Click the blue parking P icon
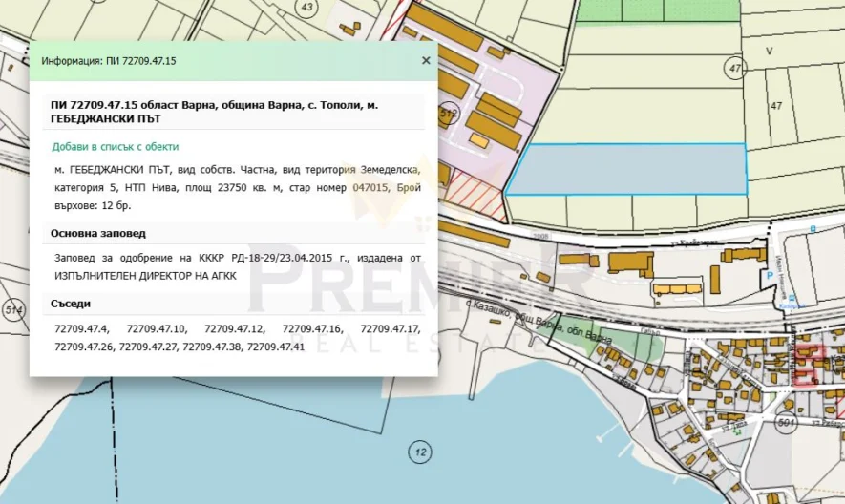The width and height of the screenshot is (845, 504). tap(771, 275)
